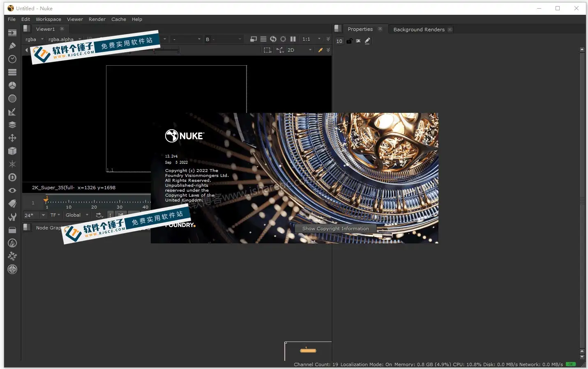The height and width of the screenshot is (369, 588).
Task: Open the Merge nodes layers icon
Action: point(12,125)
